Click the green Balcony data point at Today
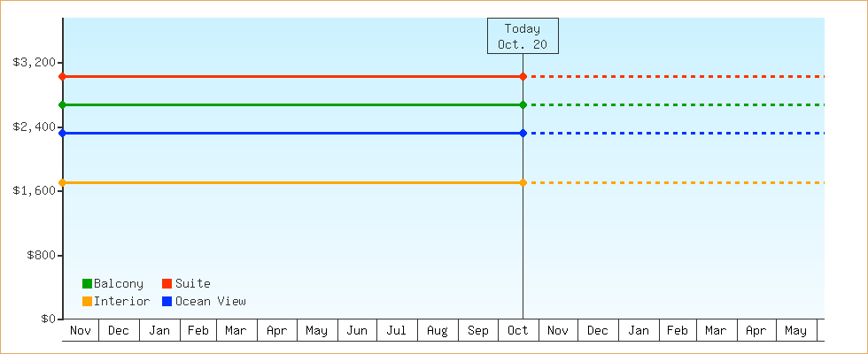The height and width of the screenshot is (354, 868). tap(523, 105)
